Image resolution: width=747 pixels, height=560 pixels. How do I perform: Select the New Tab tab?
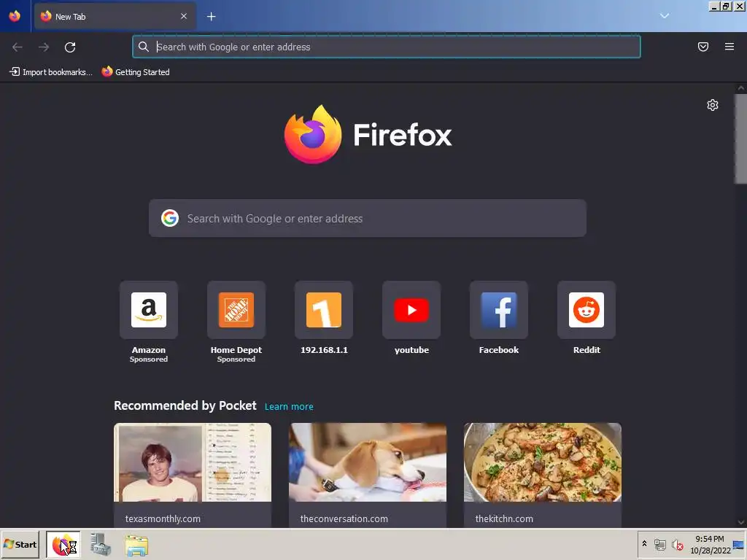click(115, 17)
